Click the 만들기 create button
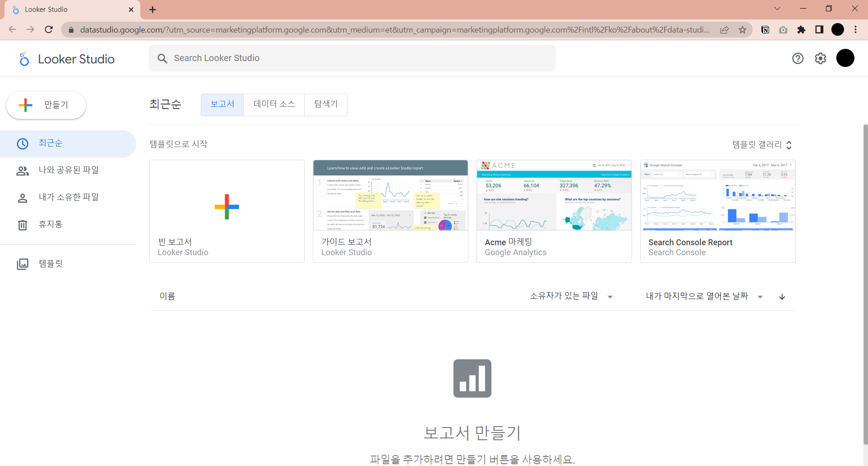Image resolution: width=868 pixels, height=466 pixels. click(x=46, y=105)
